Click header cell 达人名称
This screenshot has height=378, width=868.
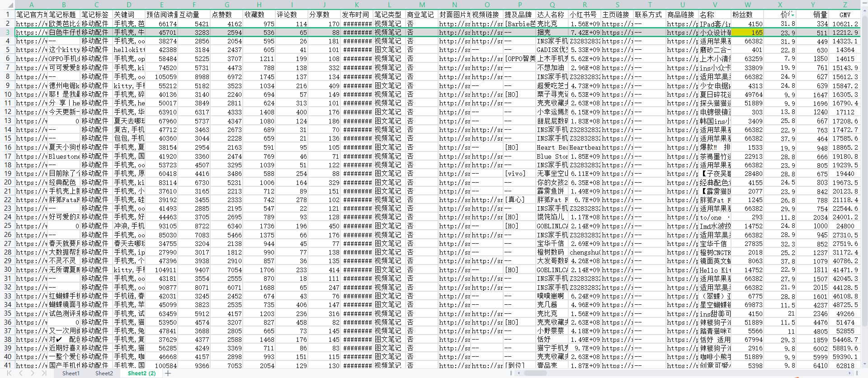tap(552, 14)
